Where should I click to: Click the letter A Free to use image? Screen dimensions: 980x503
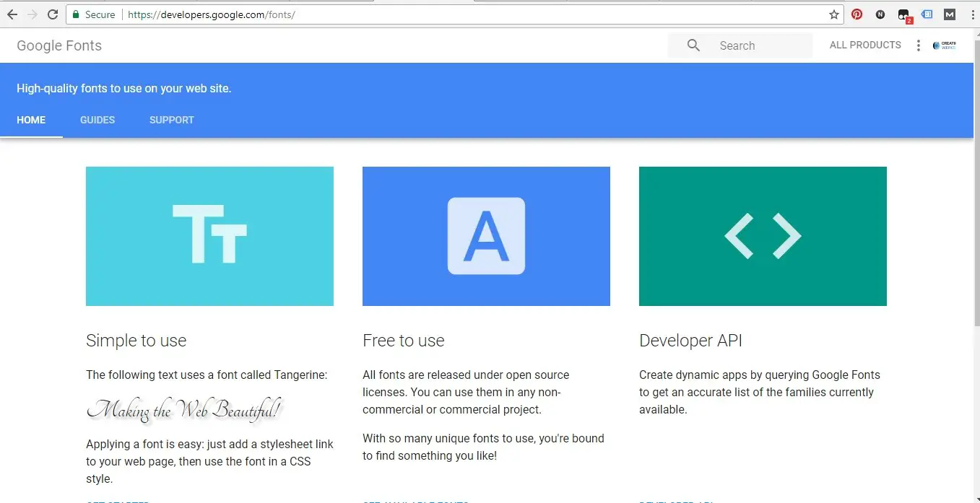coord(486,236)
